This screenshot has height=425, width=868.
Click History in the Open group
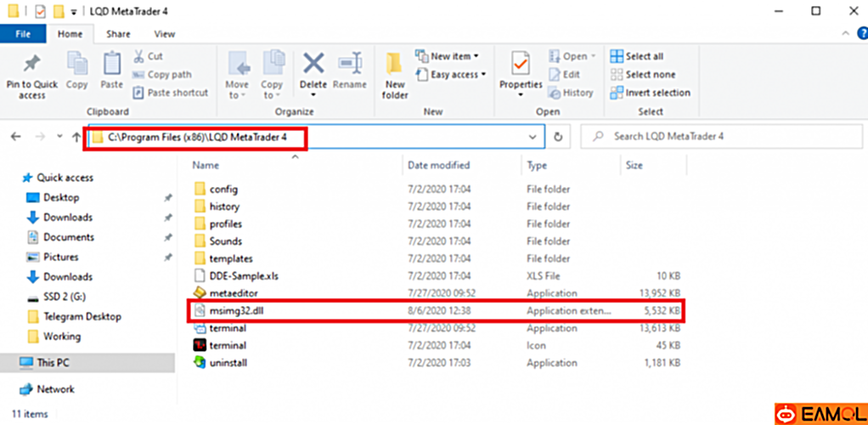571,93
